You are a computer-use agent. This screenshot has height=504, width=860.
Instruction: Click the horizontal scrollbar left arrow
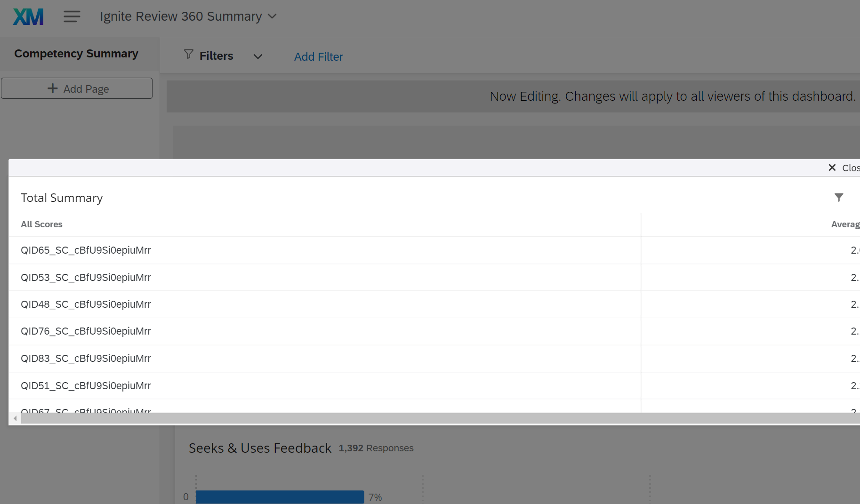tap(15, 418)
